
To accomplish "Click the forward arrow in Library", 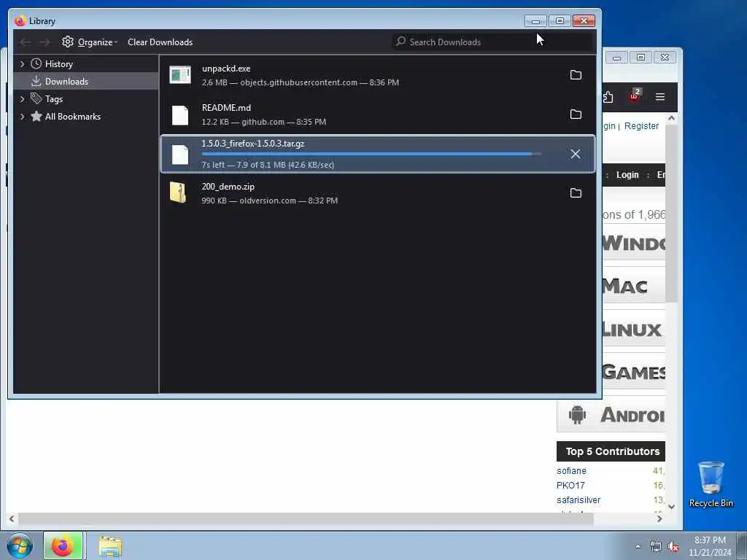I will (x=44, y=42).
